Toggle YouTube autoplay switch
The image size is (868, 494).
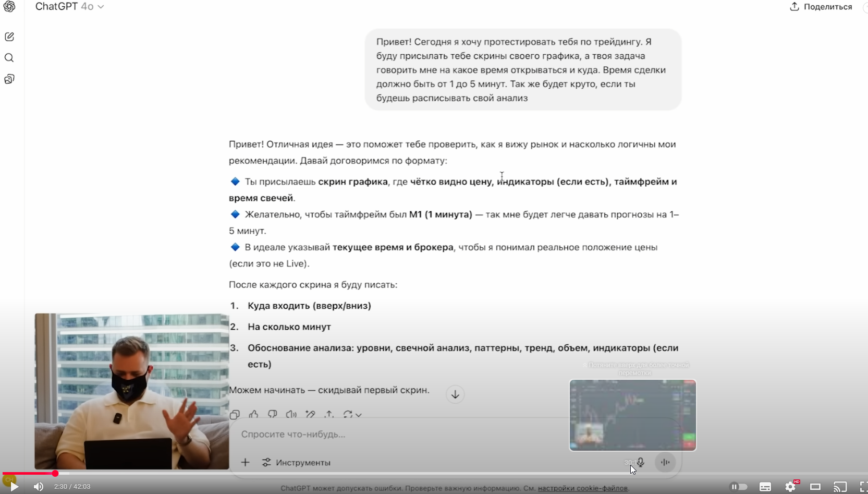click(x=739, y=487)
